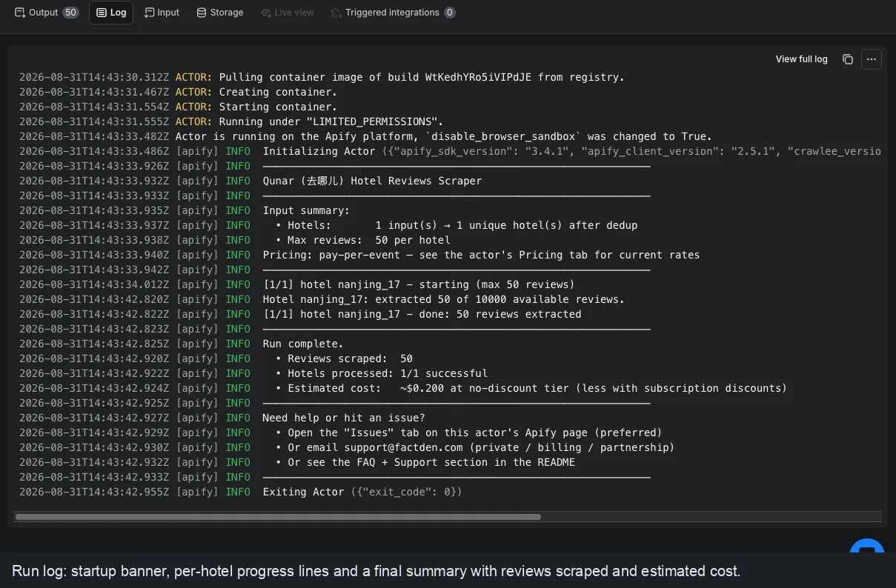Click the Triggered integrations count badge 0
Viewport: 896px width, 588px height.
click(x=450, y=13)
